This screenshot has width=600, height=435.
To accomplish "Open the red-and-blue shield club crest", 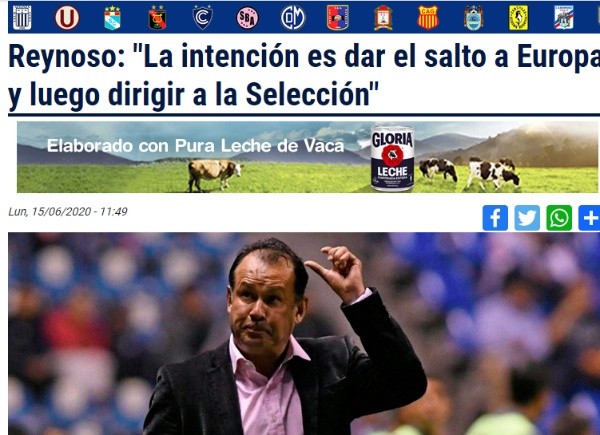I will pyautogui.click(x=338, y=18).
